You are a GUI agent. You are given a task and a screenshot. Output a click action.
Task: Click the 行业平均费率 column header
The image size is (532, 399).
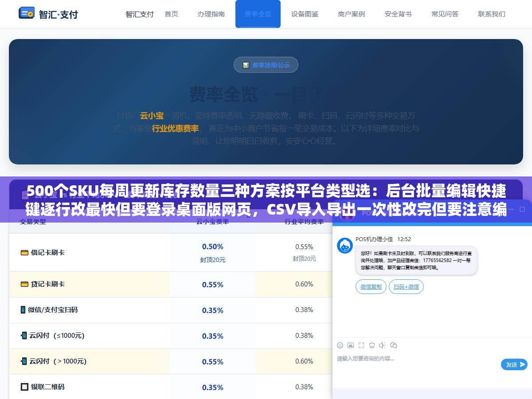click(x=304, y=222)
